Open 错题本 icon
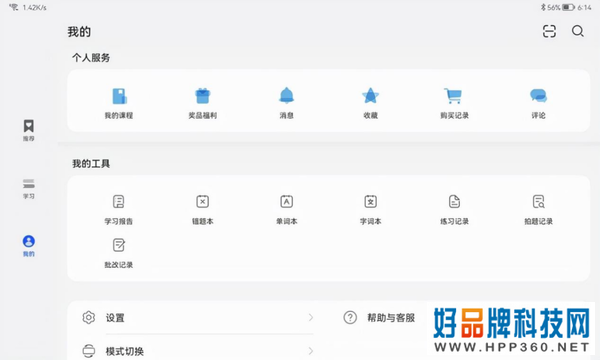This screenshot has height=360, width=600. pyautogui.click(x=202, y=201)
